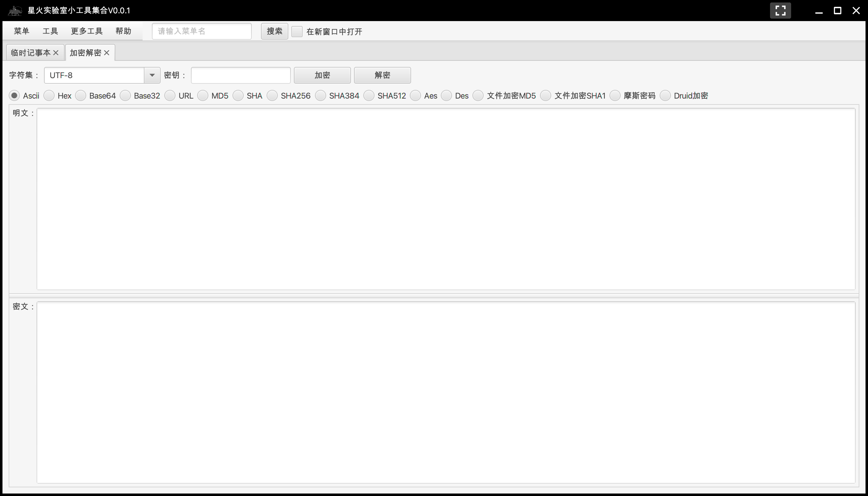The height and width of the screenshot is (496, 868).
Task: Click the fullscreen icon in title bar
Action: (780, 11)
